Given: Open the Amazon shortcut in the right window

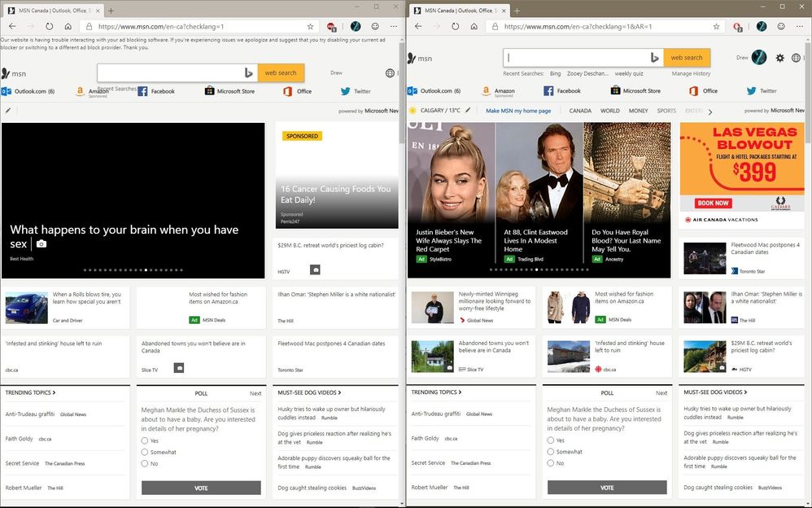Looking at the screenshot, I should tap(498, 91).
